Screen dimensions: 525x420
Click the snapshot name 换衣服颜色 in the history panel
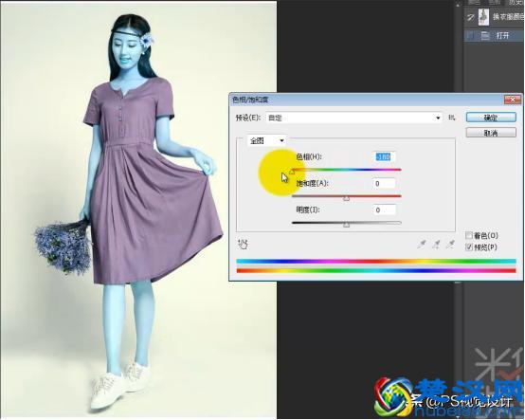click(508, 17)
